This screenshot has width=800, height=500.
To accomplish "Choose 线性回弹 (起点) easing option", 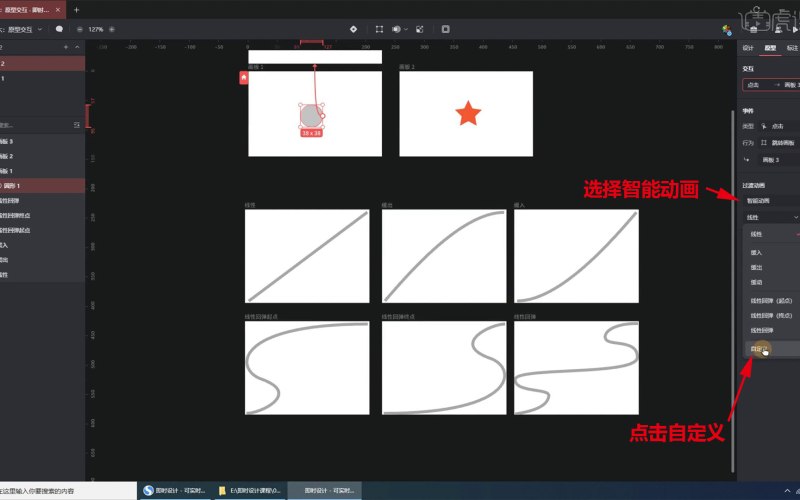I will (x=772, y=301).
